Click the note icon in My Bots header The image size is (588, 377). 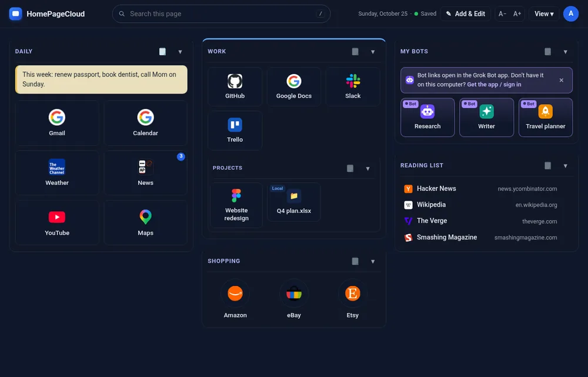(548, 51)
